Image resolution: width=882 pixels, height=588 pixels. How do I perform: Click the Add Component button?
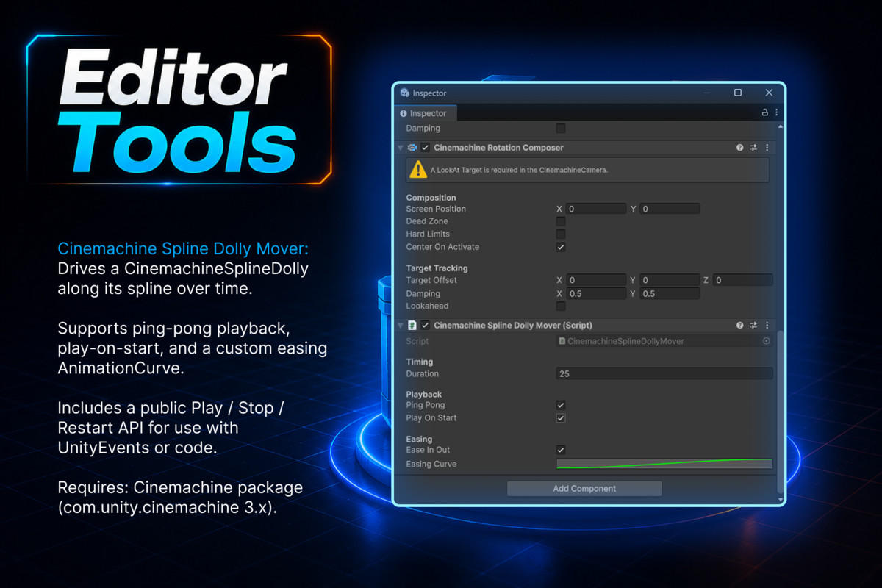[x=584, y=489]
